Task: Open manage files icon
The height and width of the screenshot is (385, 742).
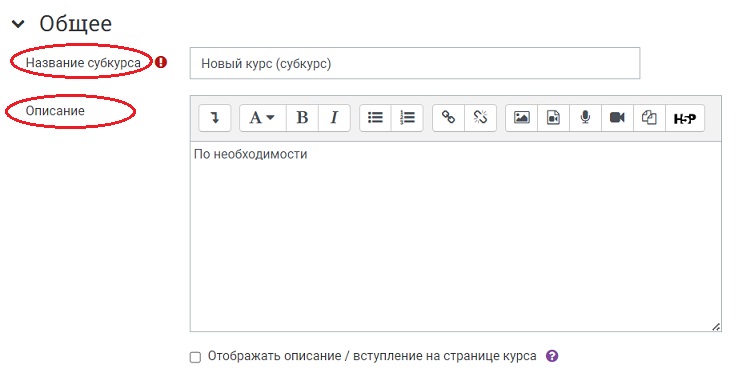Action: point(649,117)
